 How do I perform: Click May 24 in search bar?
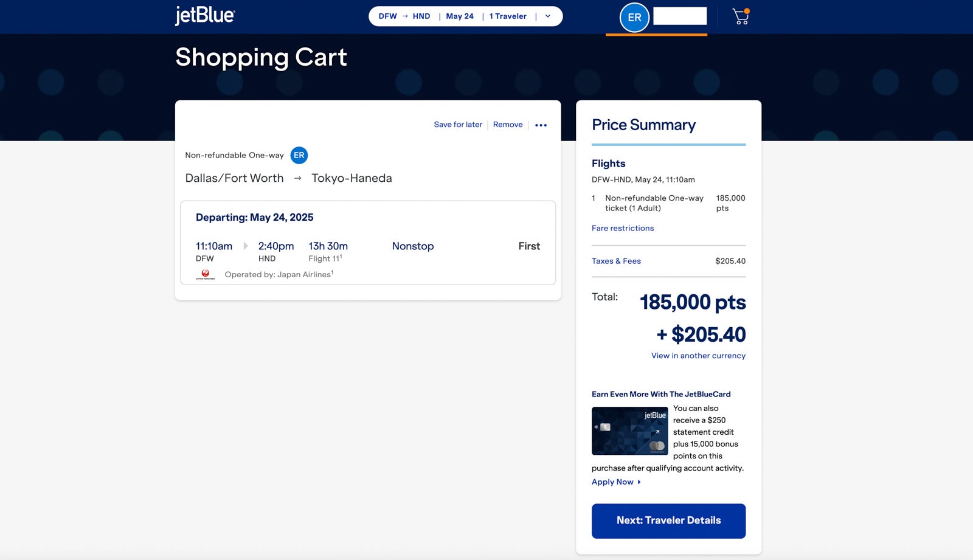pos(460,16)
